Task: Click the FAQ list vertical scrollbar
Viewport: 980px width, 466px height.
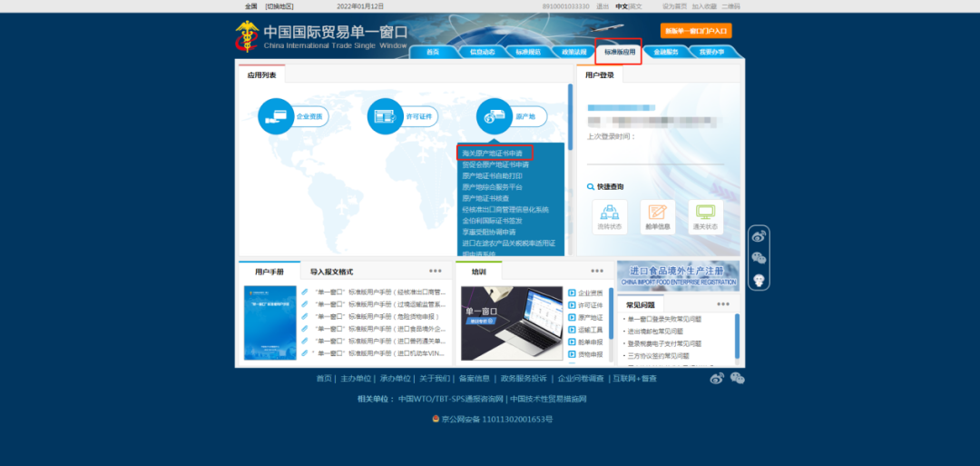Action: click(x=737, y=336)
